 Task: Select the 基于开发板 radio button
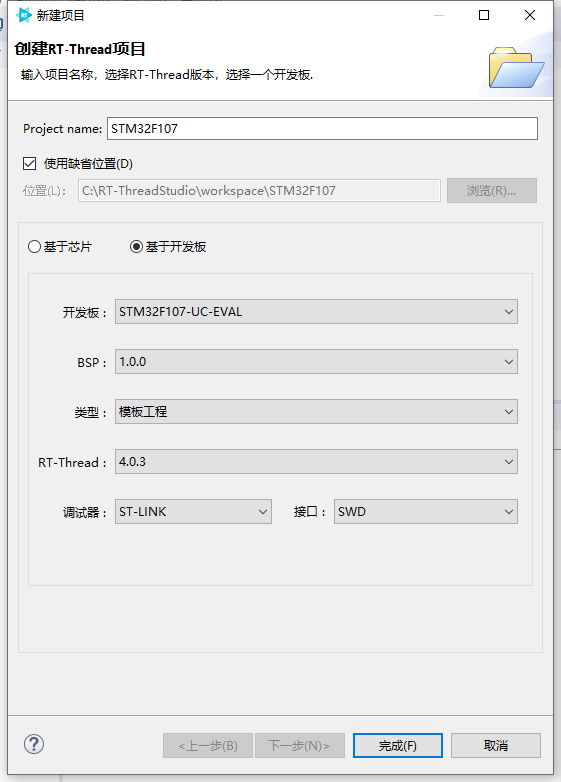(x=136, y=246)
